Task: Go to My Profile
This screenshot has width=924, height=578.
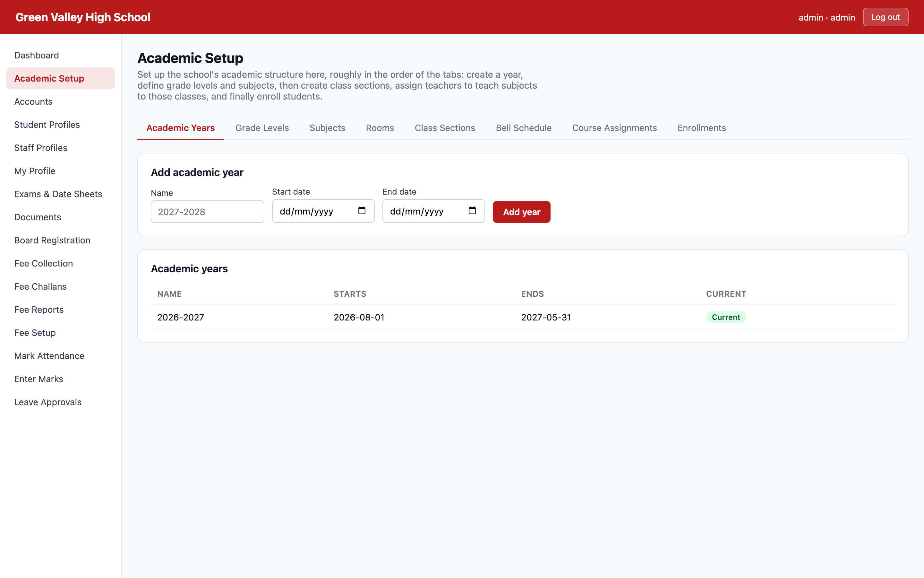Action: [61, 171]
